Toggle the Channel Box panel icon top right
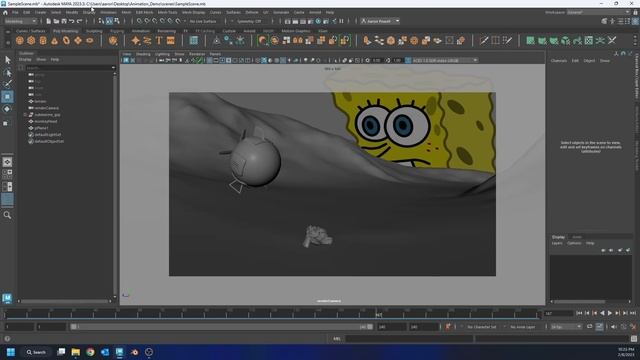Image resolution: width=640 pixels, height=360 pixels. click(635, 21)
